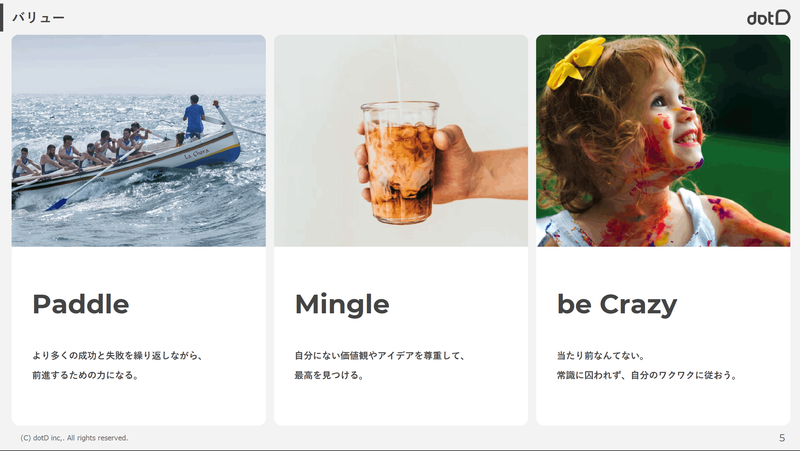Click the バリュー slide title

tap(38, 18)
